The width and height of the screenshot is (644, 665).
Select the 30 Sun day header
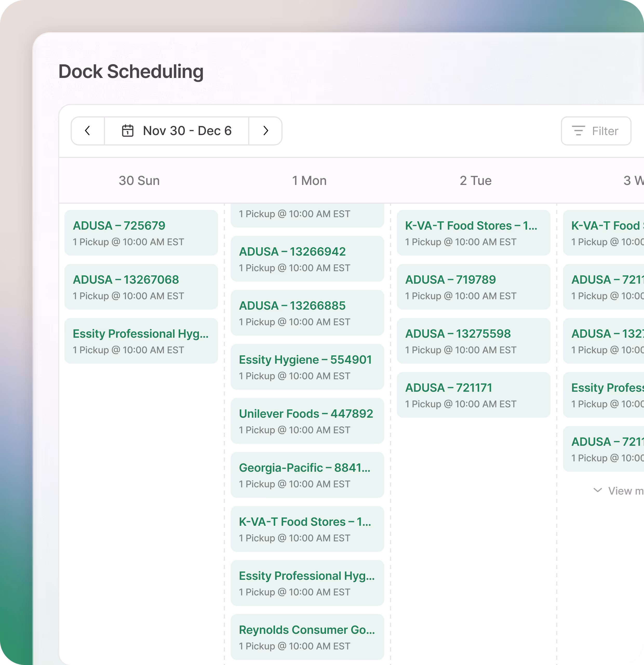(x=139, y=181)
